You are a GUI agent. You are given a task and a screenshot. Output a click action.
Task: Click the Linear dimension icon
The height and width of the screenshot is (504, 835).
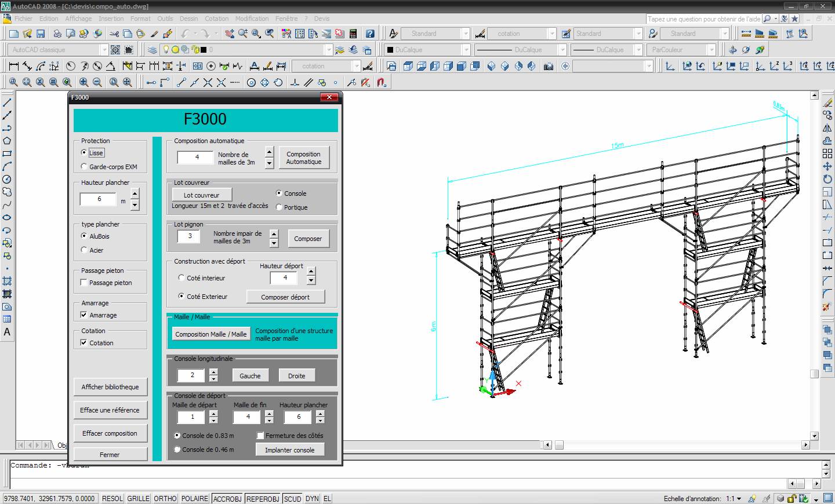point(14,66)
